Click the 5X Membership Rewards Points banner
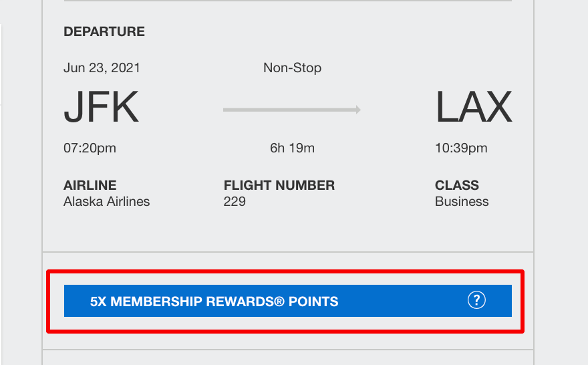The height and width of the screenshot is (365, 588). (287, 301)
